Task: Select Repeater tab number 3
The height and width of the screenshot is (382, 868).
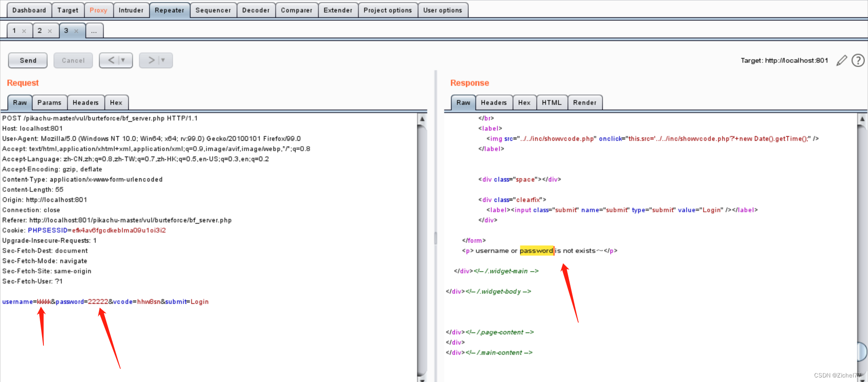Action: coord(66,31)
